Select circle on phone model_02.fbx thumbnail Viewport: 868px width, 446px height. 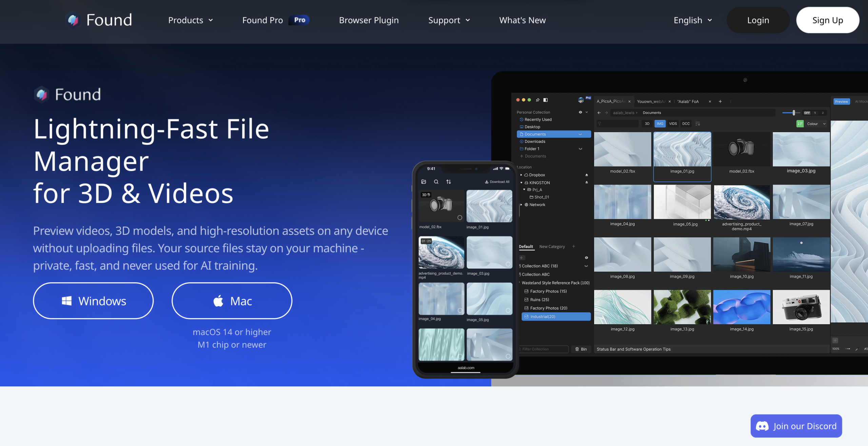click(459, 218)
